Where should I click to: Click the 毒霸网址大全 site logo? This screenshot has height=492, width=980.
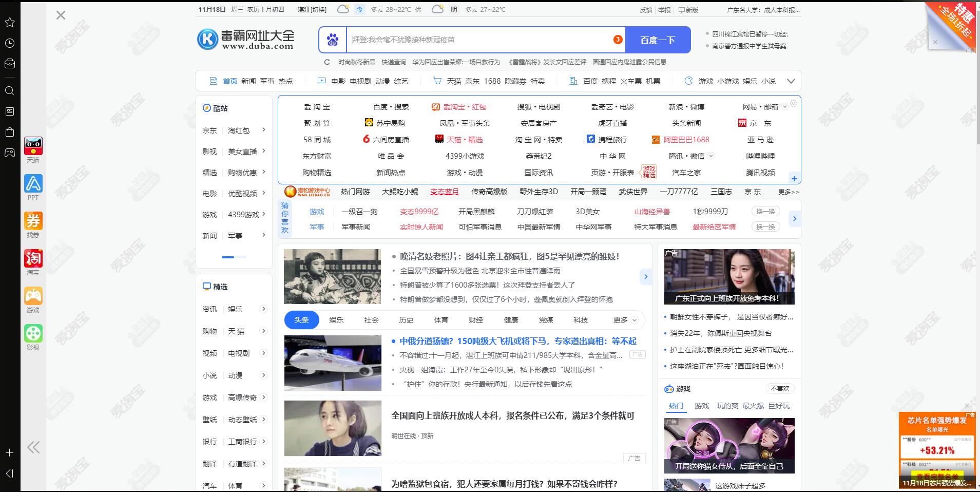[x=246, y=40]
